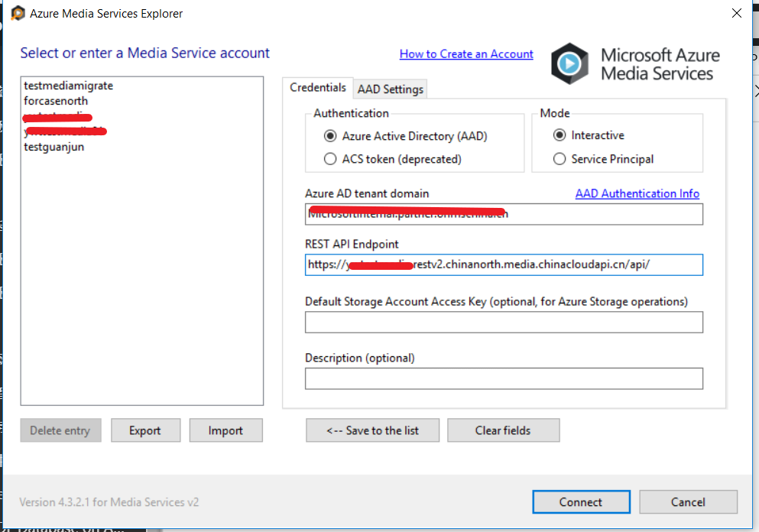
Task: Select forcasenorth account entry
Action: (56, 101)
